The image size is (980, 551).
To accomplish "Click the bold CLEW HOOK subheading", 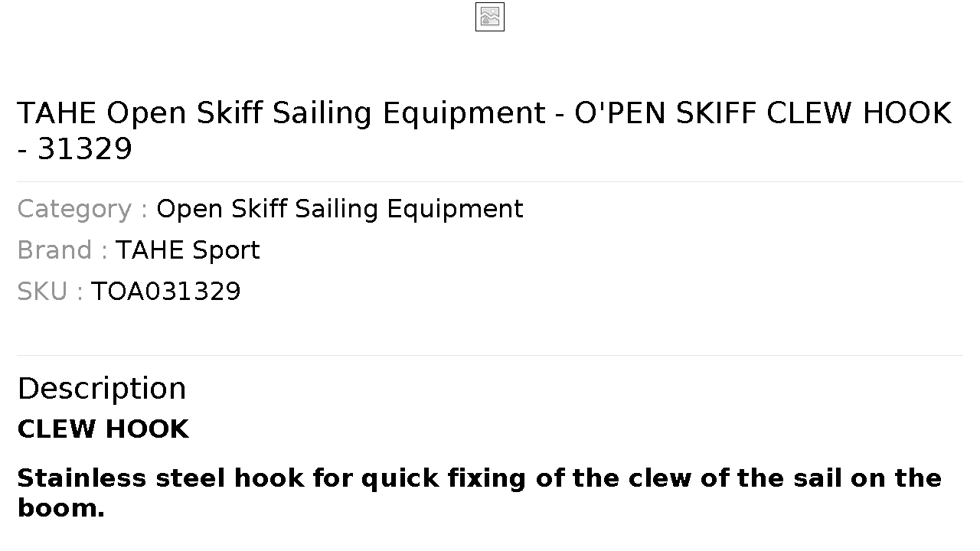I will tap(103, 429).
